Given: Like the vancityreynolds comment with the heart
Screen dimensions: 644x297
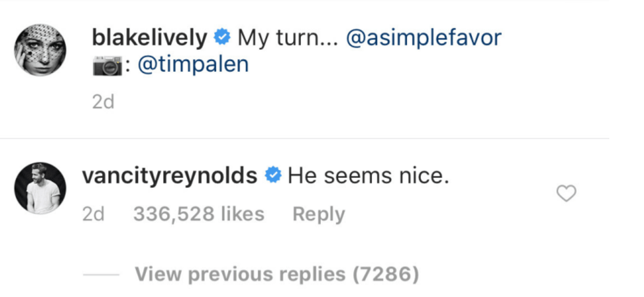Looking at the screenshot, I should click(566, 193).
